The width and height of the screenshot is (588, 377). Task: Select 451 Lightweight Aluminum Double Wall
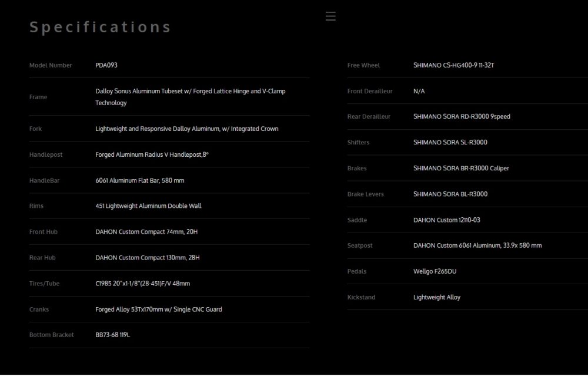pos(148,206)
